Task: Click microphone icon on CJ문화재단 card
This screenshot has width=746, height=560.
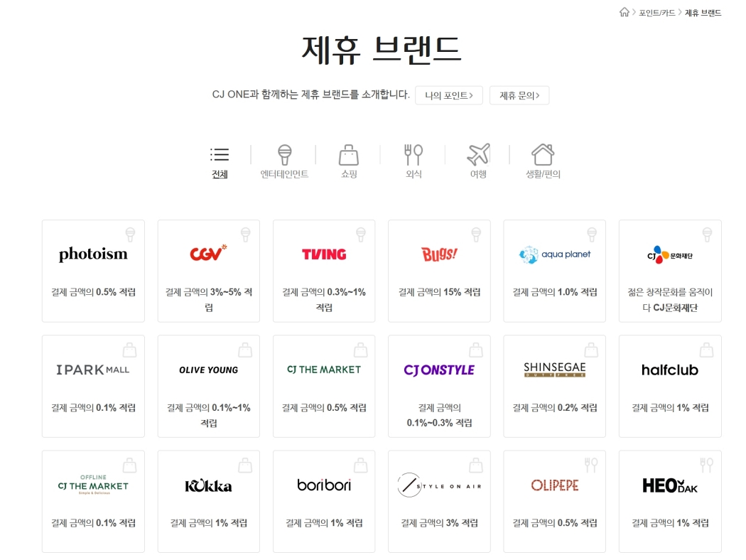Action: [707, 235]
